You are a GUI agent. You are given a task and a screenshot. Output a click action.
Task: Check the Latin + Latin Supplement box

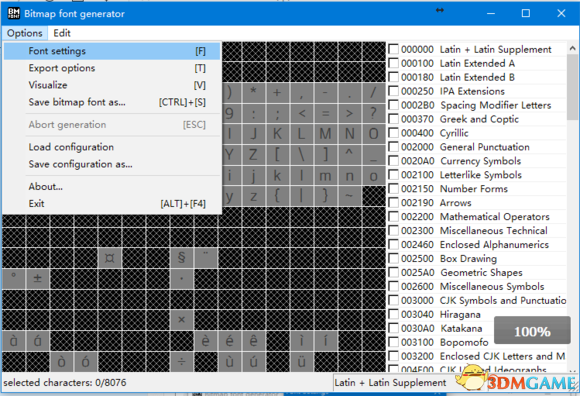point(394,49)
